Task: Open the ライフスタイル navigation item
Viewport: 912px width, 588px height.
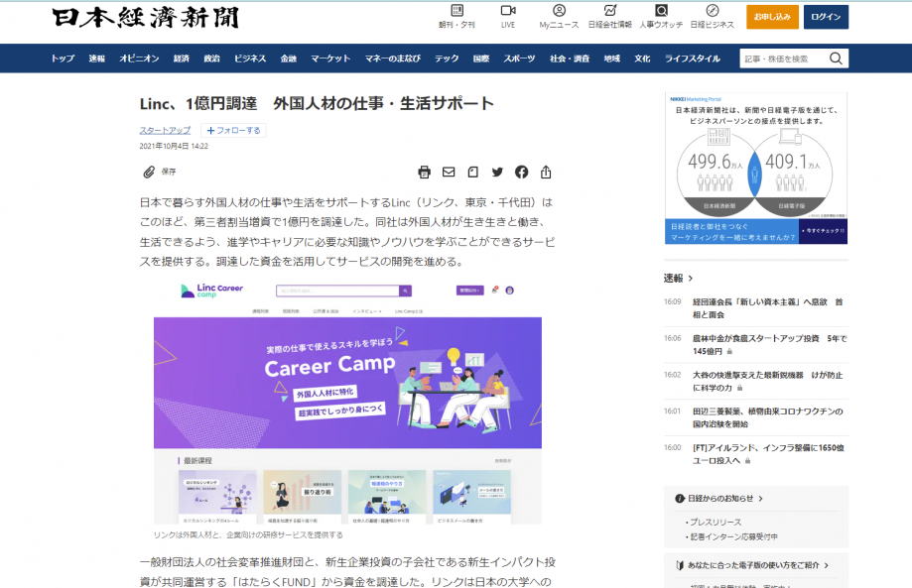Action: click(692, 59)
